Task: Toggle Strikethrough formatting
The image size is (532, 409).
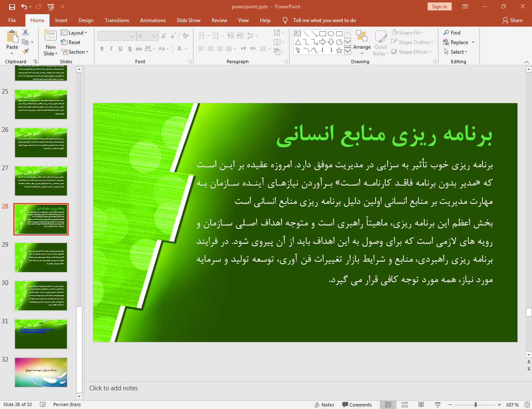Action: click(x=139, y=49)
